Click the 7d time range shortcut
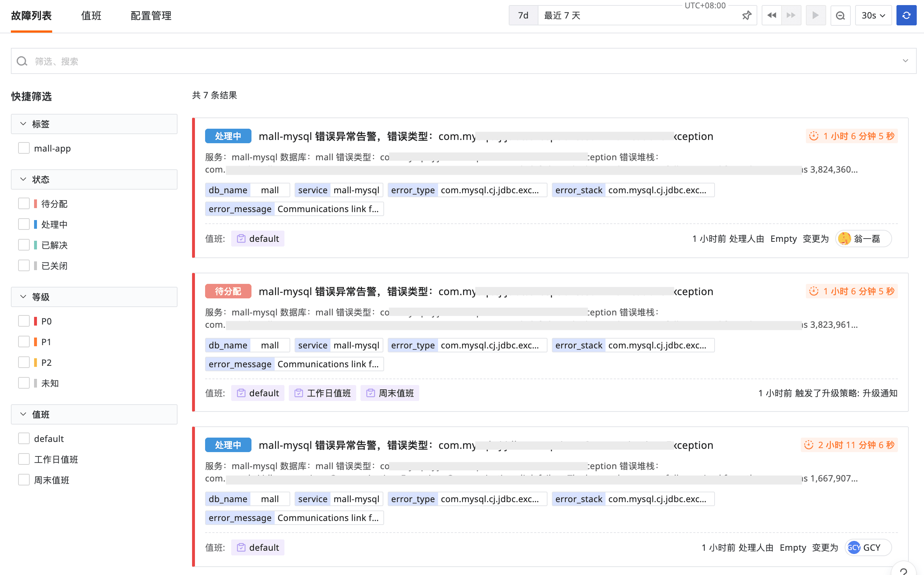 coord(523,16)
